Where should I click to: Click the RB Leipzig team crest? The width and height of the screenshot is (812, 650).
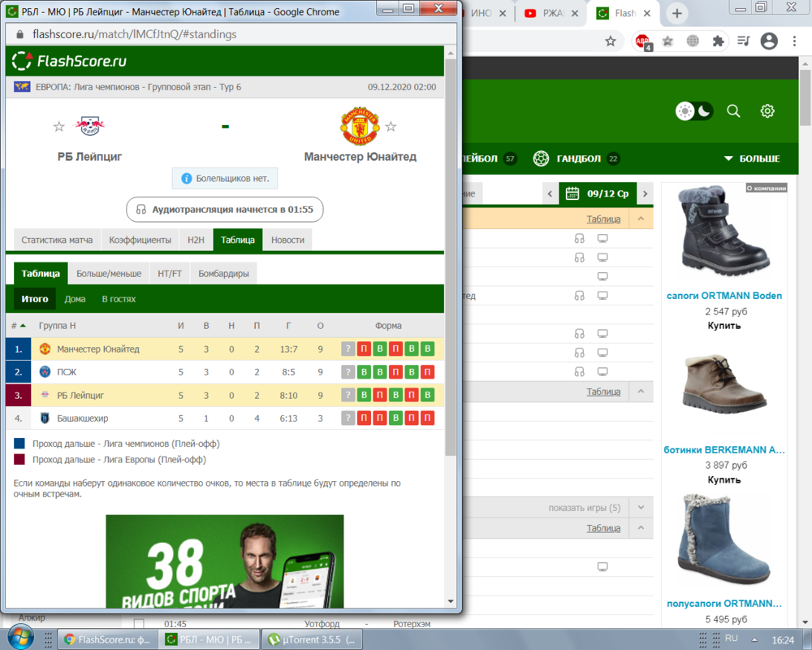[89, 126]
